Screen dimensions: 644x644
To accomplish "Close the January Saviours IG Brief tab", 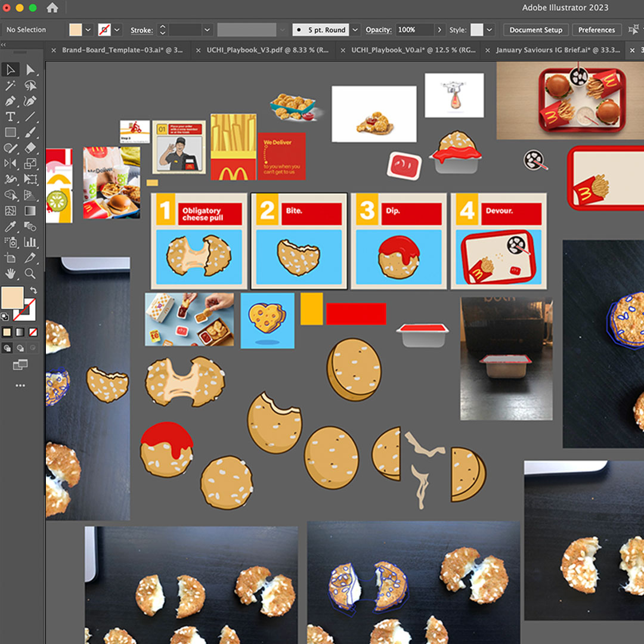I will 488,50.
